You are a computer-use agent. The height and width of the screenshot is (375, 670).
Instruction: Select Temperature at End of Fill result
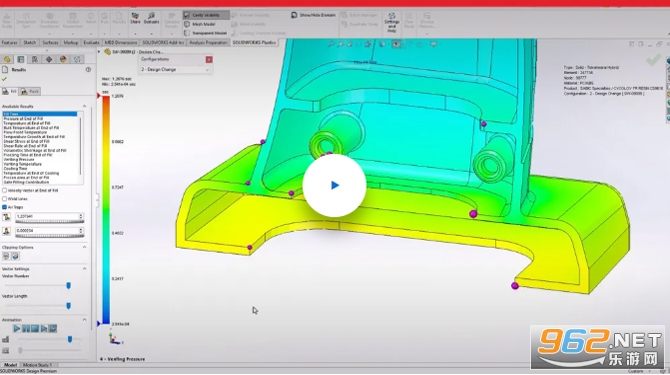click(26, 123)
